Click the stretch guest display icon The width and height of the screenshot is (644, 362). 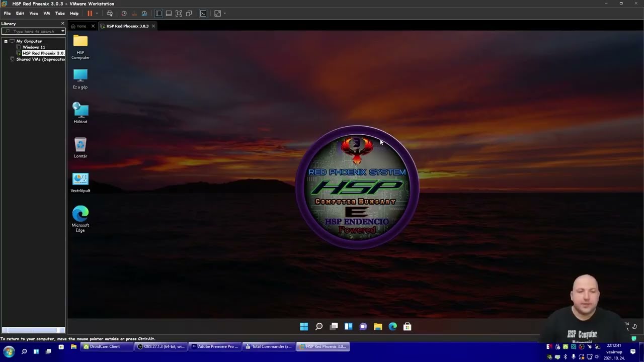tap(217, 14)
